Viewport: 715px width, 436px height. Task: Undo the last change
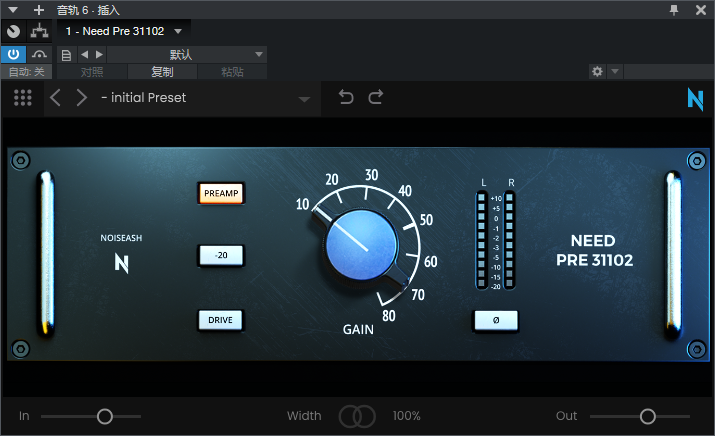pos(346,97)
